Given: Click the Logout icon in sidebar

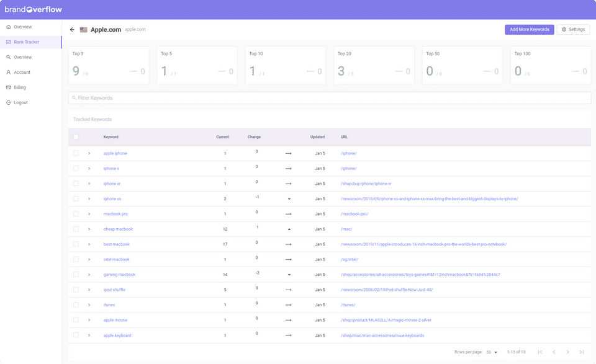Looking at the screenshot, I should point(8,103).
